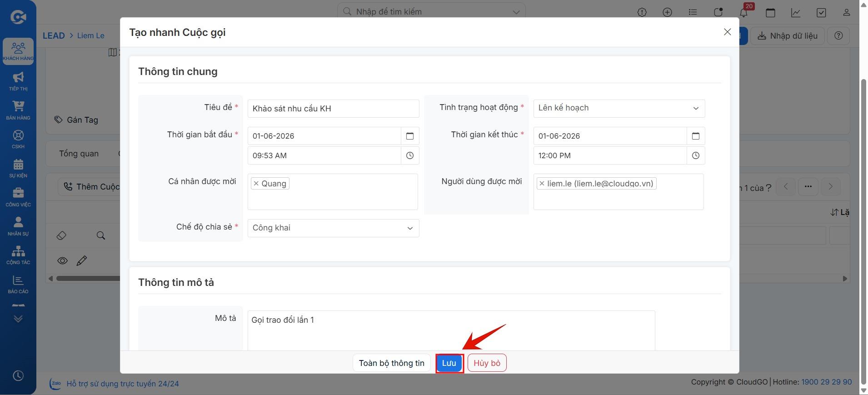Open the Tình trạng hoạt động dropdown
The image size is (868, 395).
(619, 108)
